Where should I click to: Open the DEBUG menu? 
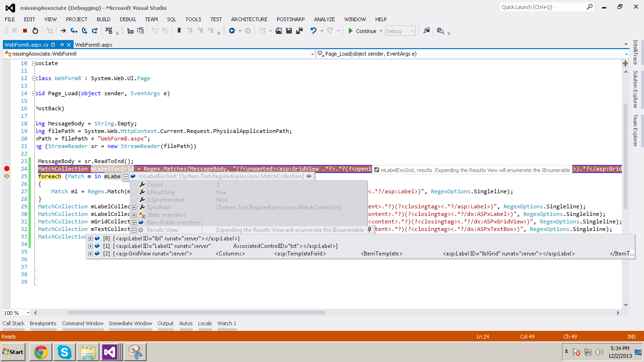(127, 19)
